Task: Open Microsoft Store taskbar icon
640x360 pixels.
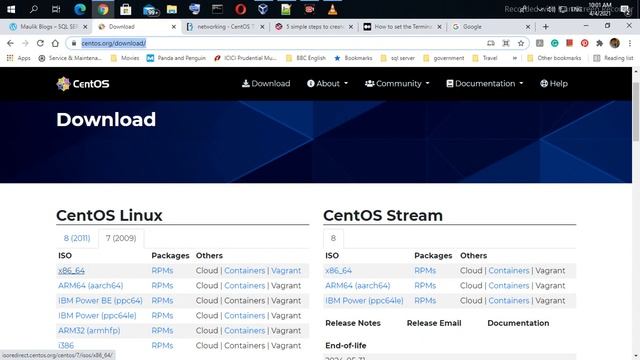Action: 126,9
